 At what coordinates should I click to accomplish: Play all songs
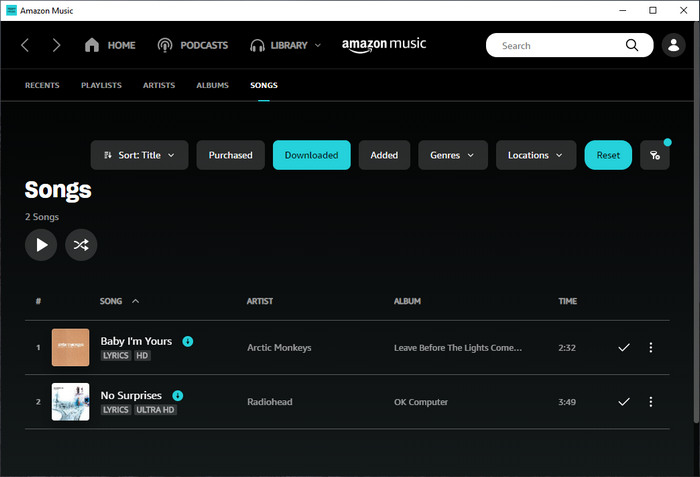point(41,245)
